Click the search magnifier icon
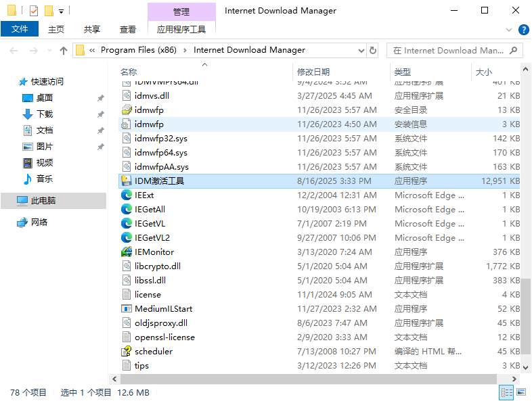Viewport: 532px width, 401px height. (513, 51)
